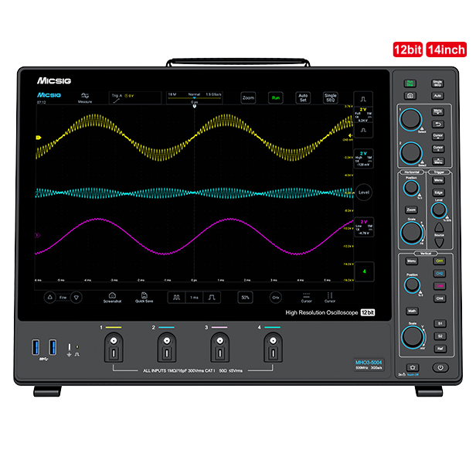Click the Horizontal Scale knob
Image resolution: width=476 pixels, height=450 pixels.
coord(411,229)
